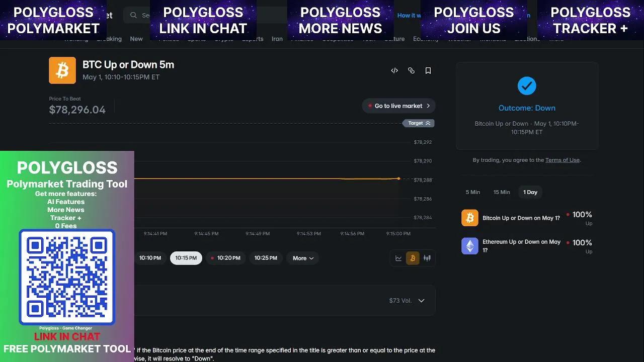Open the More time slots dropdown
This screenshot has width=644, height=362.
click(x=303, y=258)
